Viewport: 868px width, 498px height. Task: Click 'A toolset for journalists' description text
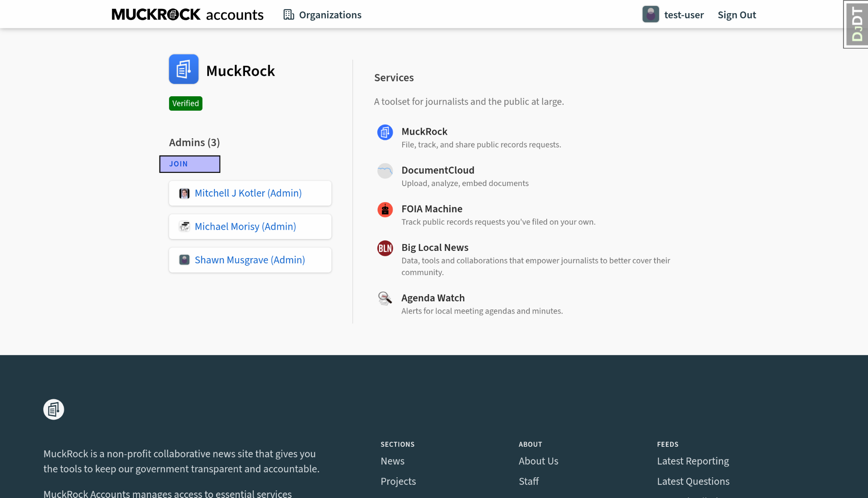(469, 102)
